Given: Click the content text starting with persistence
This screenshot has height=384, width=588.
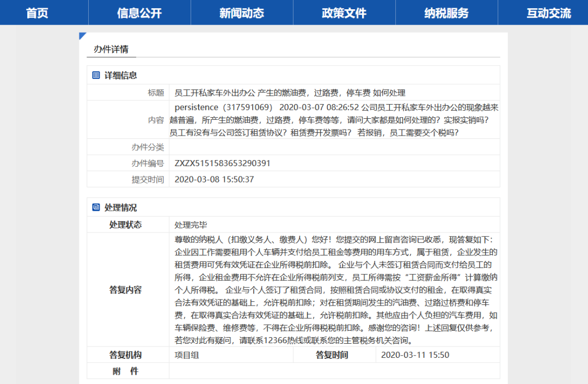Looking at the screenshot, I should point(334,120).
